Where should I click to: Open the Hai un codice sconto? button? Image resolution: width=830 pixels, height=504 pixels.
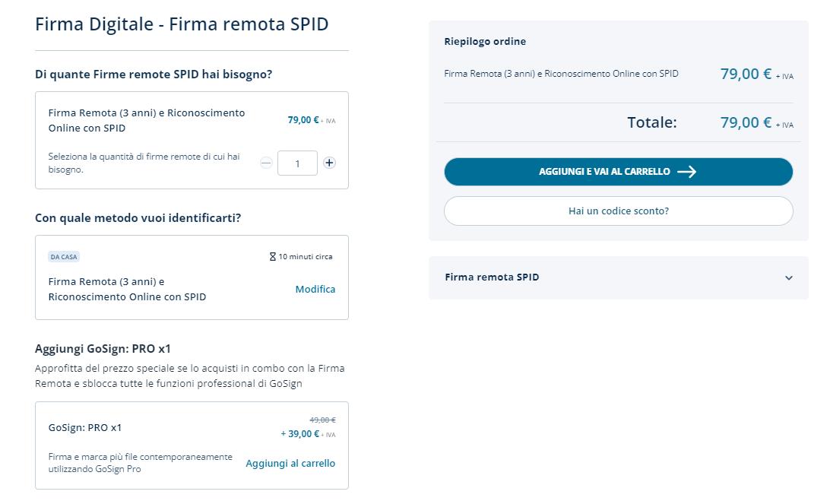coord(618,211)
